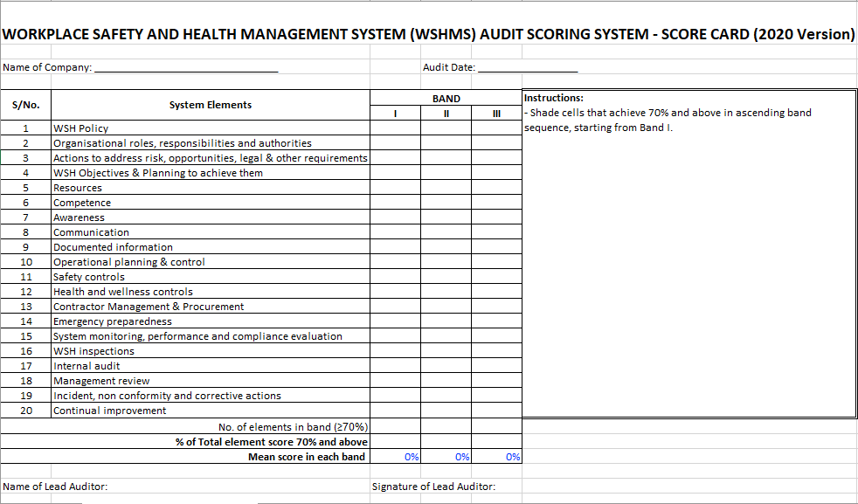Image resolution: width=858 pixels, height=504 pixels.
Task: Select Band I mean score 0% cell
Action: (x=395, y=457)
